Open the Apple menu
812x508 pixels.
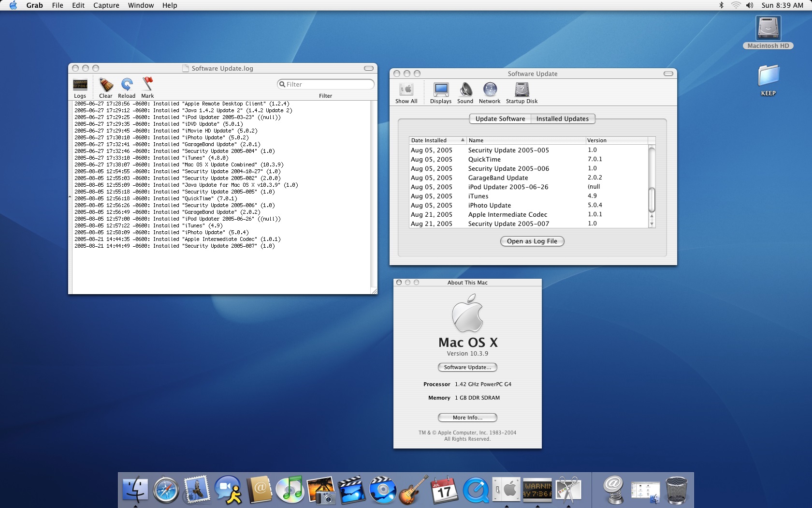click(13, 5)
